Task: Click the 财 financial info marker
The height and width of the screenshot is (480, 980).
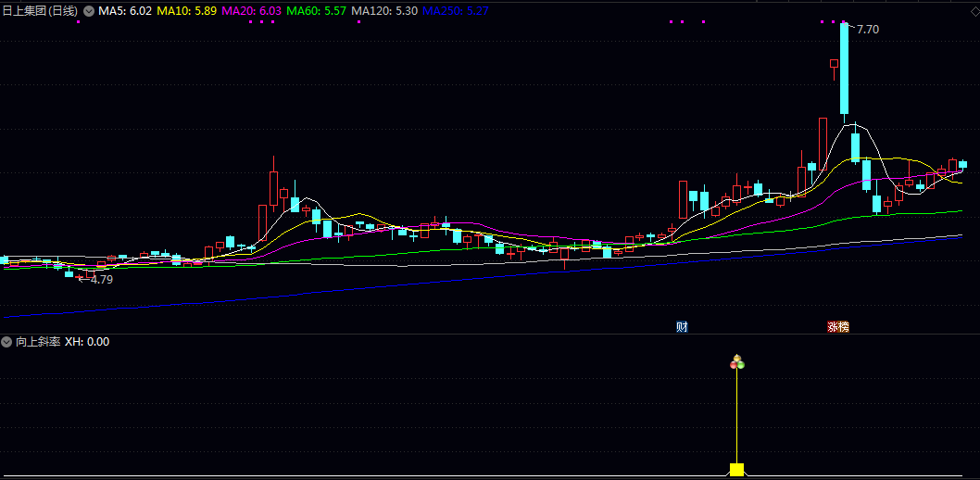Action: (x=682, y=326)
